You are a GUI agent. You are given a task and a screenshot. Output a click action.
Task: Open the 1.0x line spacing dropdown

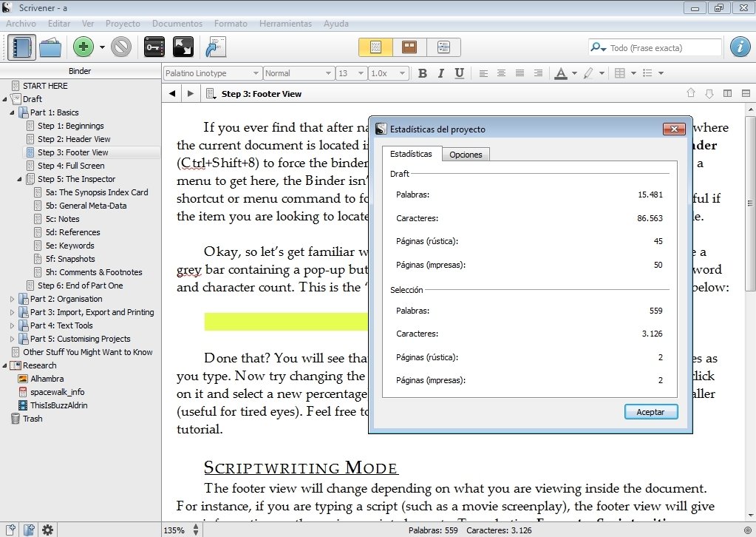[x=389, y=73]
